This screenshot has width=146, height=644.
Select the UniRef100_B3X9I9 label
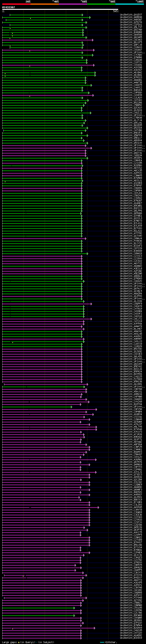click(131, 638)
